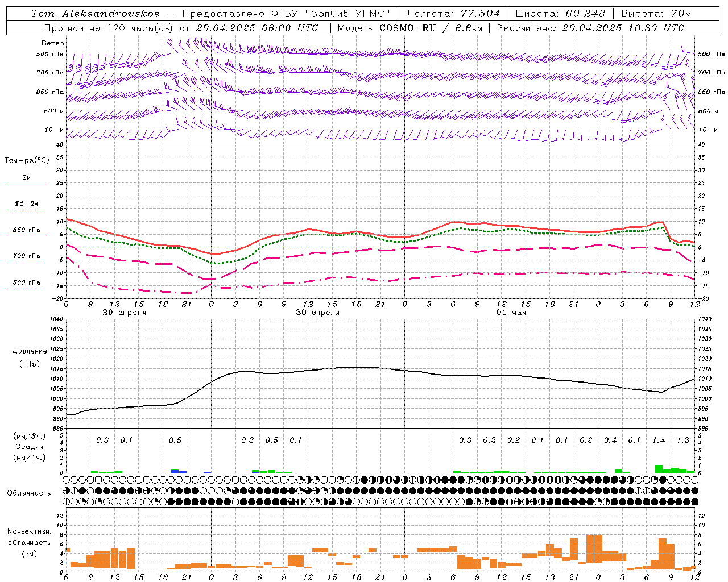Click the solid line sample under '2м' legend

coord(26,184)
